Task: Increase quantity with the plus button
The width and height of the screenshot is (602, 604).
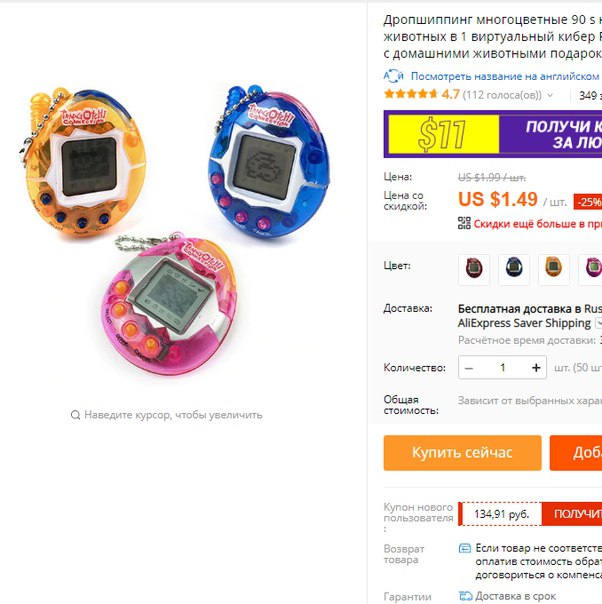Action: point(536,368)
